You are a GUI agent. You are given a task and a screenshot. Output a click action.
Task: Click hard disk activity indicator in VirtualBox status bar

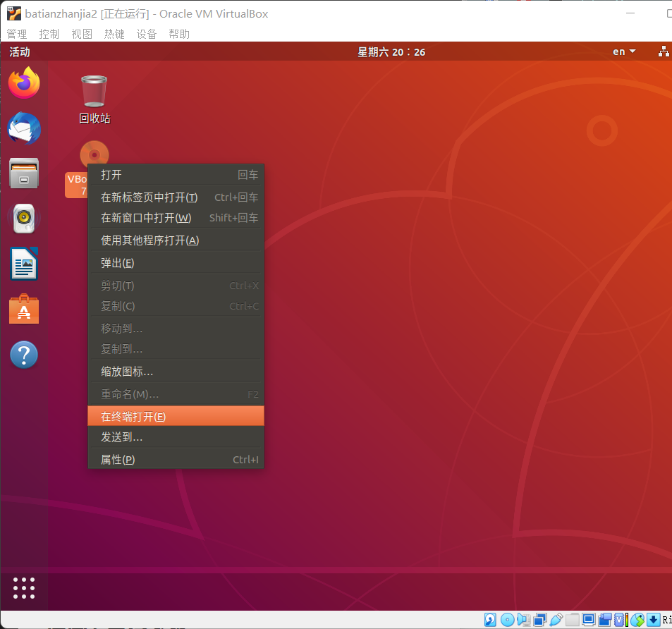pos(490,620)
